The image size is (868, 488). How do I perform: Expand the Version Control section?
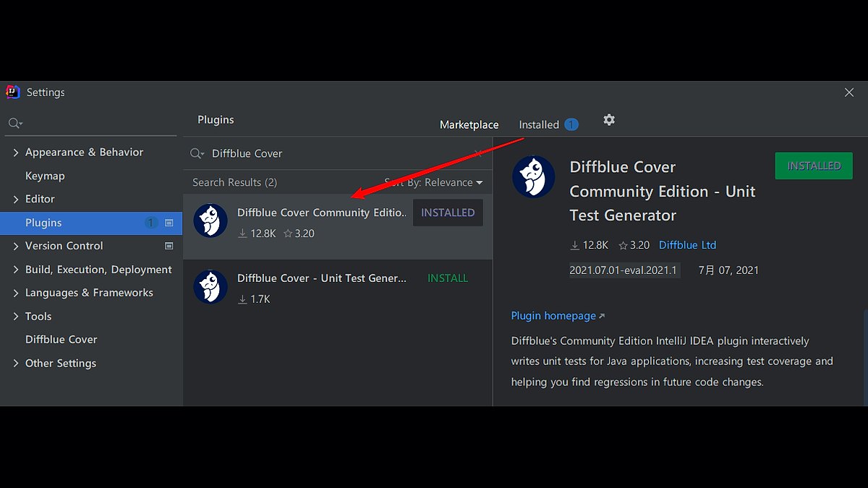(x=16, y=247)
